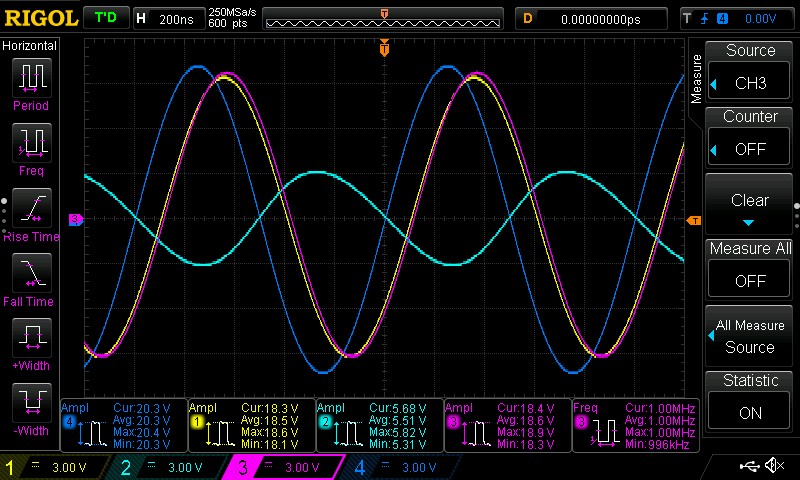The image size is (800, 480).
Task: Click the CH3 Freq statistics box
Action: coord(635,424)
